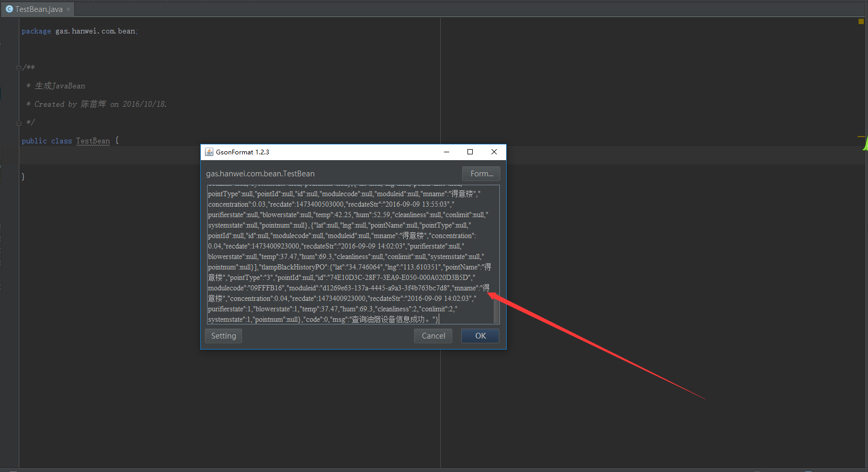Close the GsonFormat 1.2.3 dialog

(x=494, y=152)
